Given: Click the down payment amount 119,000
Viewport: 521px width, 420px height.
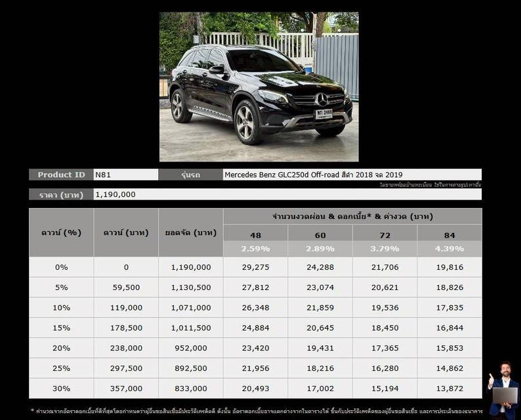Looking at the screenshot, I should point(126,308).
